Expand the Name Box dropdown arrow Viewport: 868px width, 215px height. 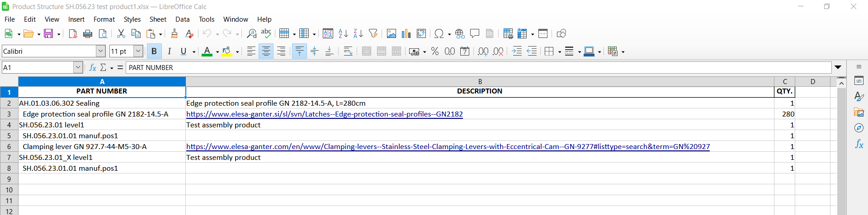click(78, 68)
